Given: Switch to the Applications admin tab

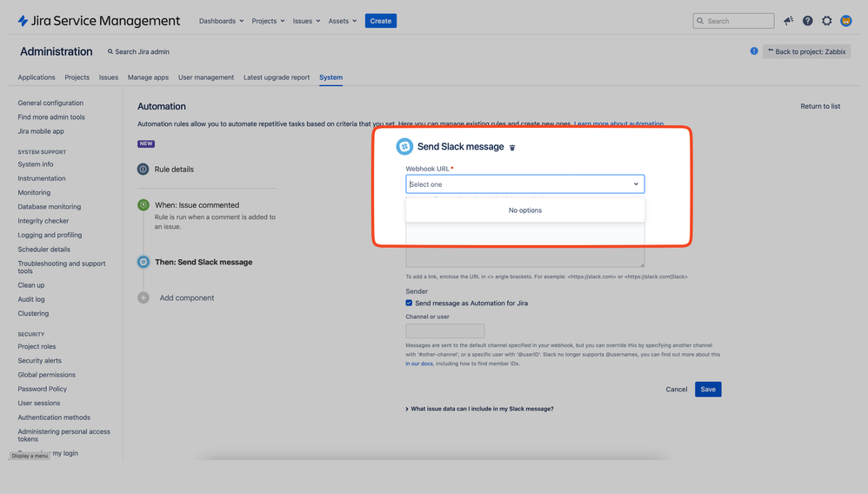Looking at the screenshot, I should [37, 77].
